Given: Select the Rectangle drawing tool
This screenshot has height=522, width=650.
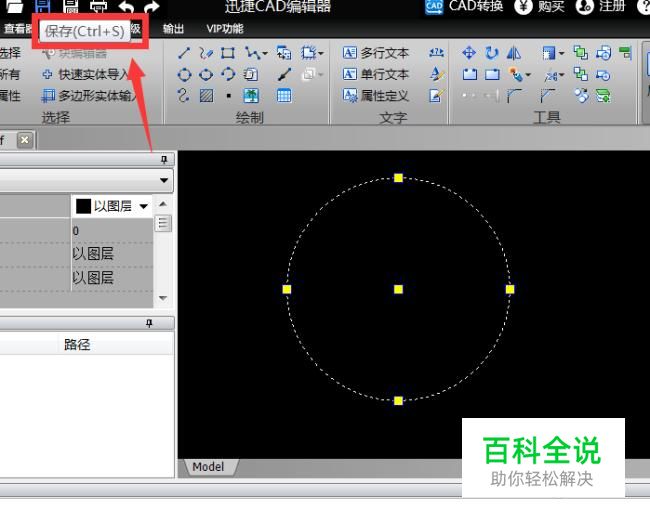Looking at the screenshot, I should coord(228,53).
